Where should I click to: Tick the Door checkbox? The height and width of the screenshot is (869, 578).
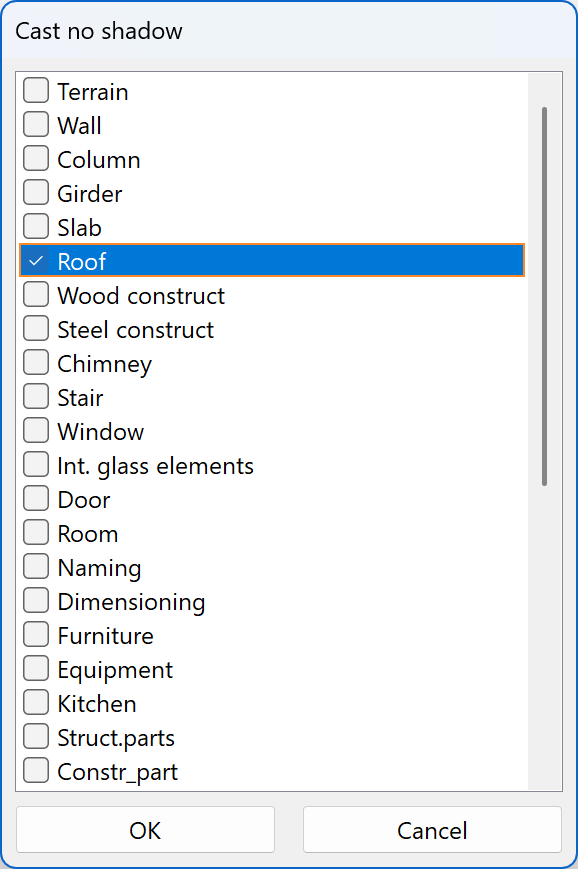coord(35,498)
